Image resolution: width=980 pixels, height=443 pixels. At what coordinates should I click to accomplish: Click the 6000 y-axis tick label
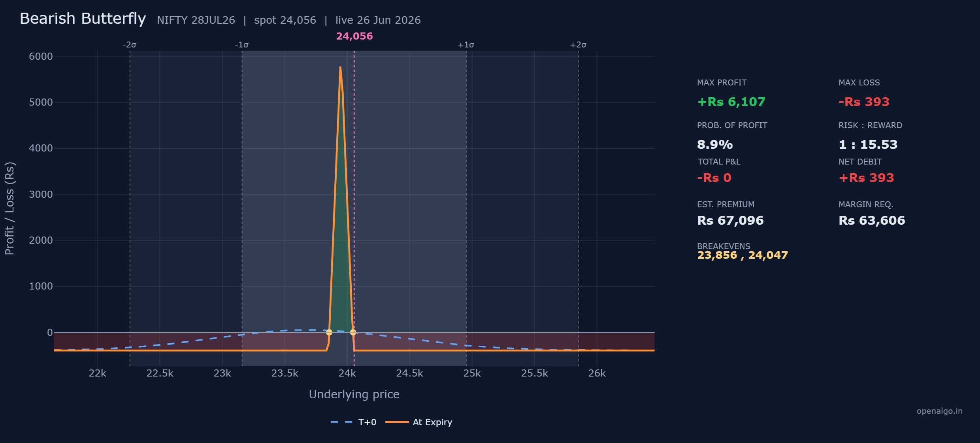41,56
